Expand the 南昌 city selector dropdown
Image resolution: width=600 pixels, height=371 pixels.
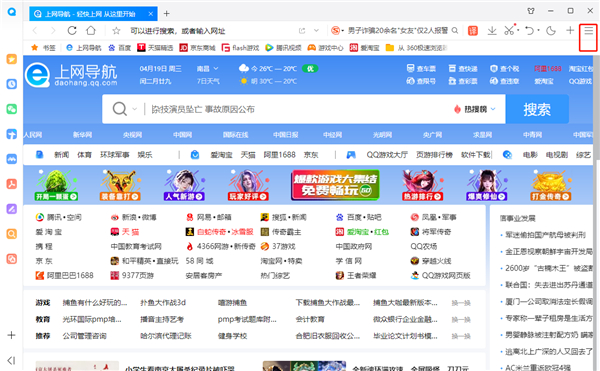tap(207, 68)
